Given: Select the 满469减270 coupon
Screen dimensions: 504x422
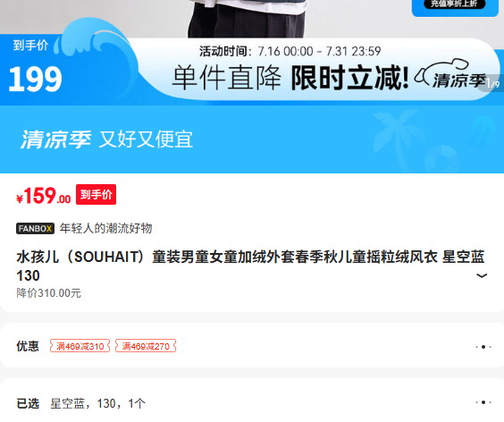Looking at the screenshot, I should pos(146,346).
